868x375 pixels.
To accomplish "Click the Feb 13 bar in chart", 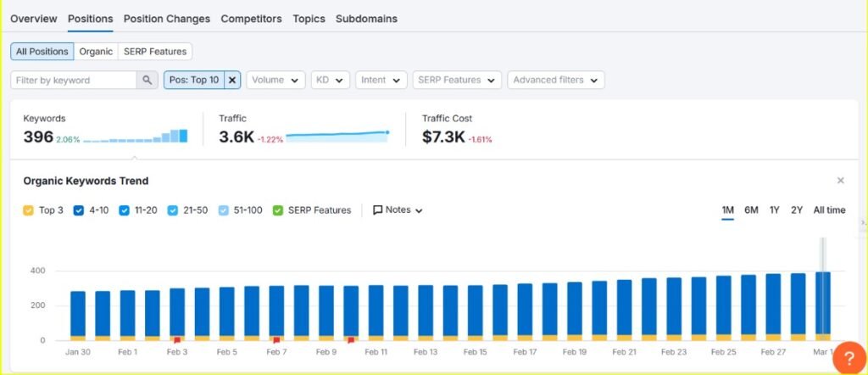I will click(x=426, y=313).
